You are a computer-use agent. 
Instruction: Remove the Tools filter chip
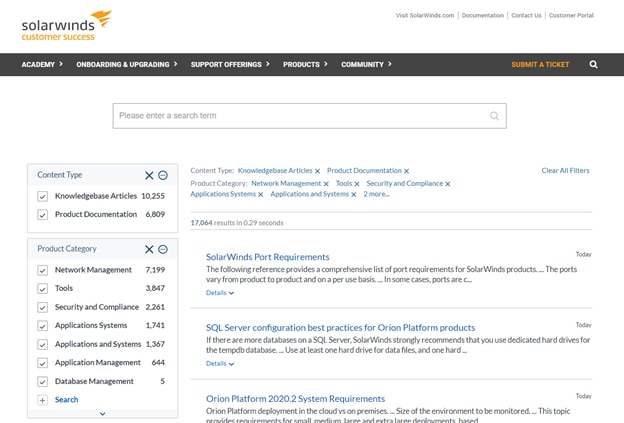(x=357, y=184)
